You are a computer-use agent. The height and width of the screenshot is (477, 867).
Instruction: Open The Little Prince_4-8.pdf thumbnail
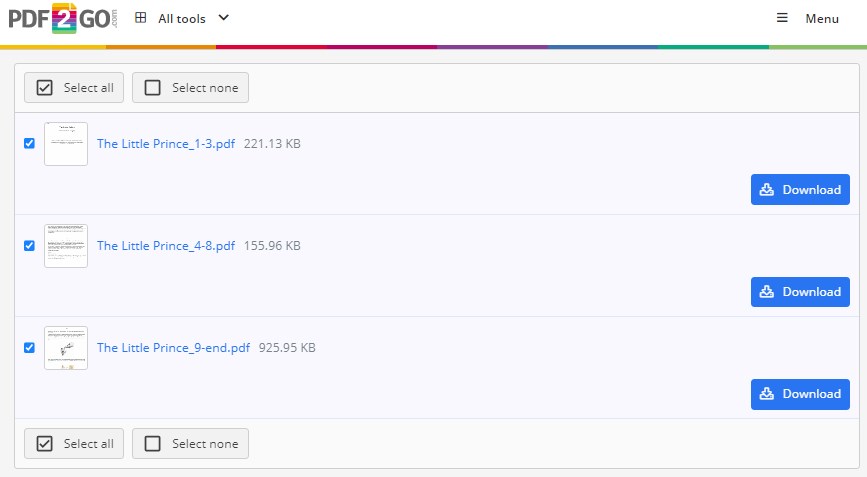click(66, 246)
